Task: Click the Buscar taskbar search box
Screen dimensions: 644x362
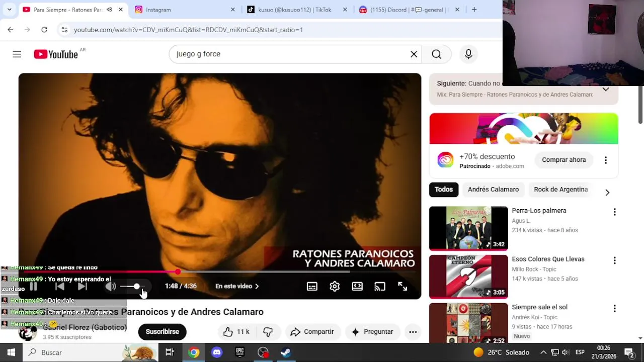Action: point(91,352)
